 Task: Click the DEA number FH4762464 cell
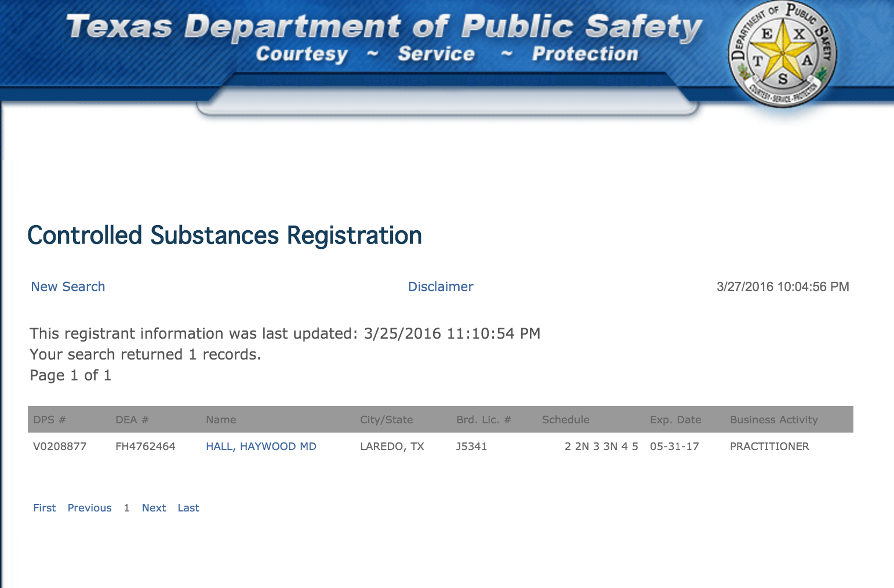point(146,447)
